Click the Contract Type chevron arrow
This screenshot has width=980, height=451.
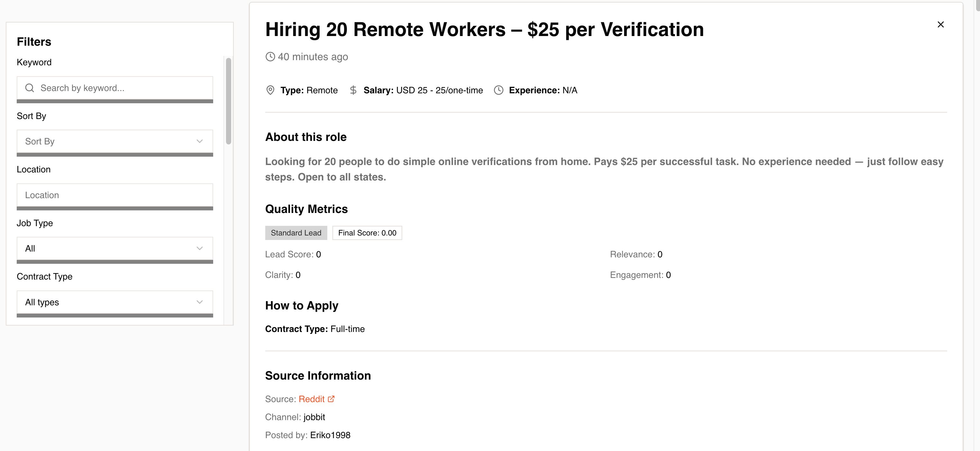tap(199, 302)
